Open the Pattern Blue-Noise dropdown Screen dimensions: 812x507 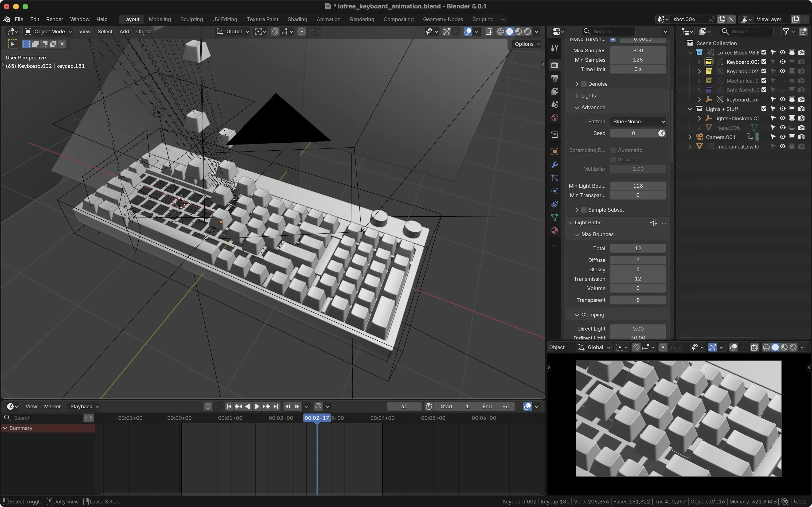click(638, 121)
